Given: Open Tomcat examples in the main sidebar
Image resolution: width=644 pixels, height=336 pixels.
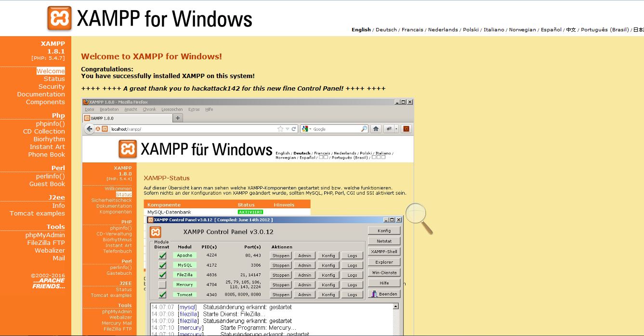Looking at the screenshot, I should click(37, 213).
